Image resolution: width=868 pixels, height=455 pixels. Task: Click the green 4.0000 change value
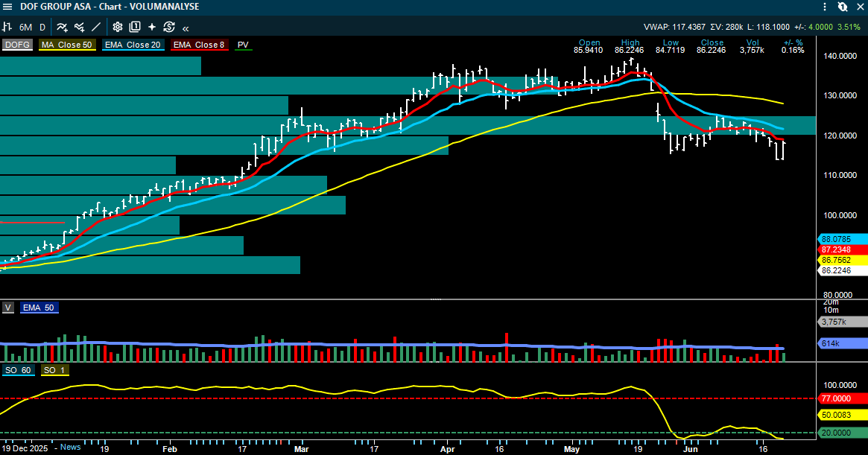(x=820, y=27)
